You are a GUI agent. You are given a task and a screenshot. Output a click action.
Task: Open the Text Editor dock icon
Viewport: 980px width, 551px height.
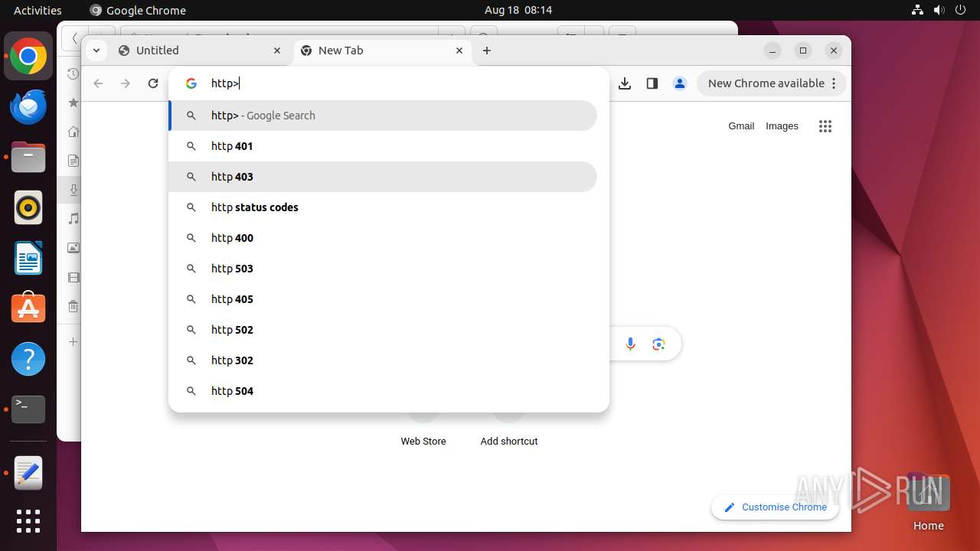[28, 474]
